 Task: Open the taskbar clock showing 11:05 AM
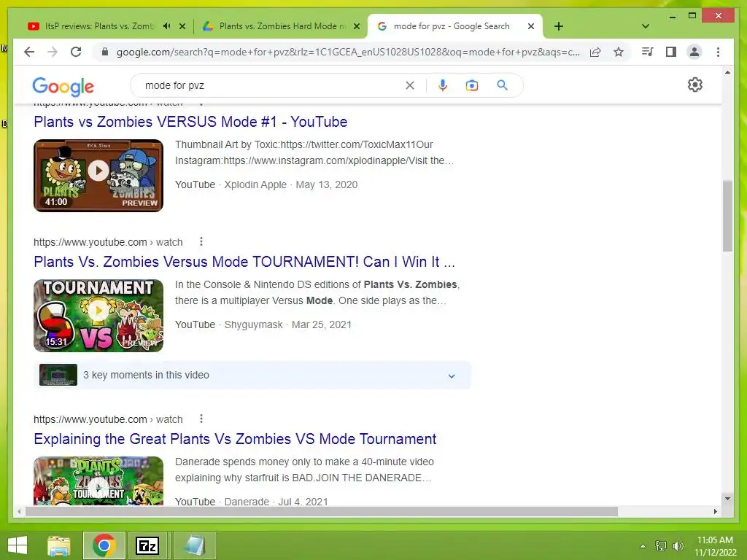tap(715, 545)
